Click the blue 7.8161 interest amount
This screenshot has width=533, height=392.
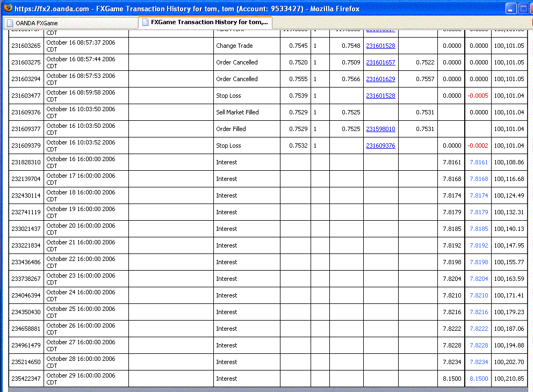(479, 162)
